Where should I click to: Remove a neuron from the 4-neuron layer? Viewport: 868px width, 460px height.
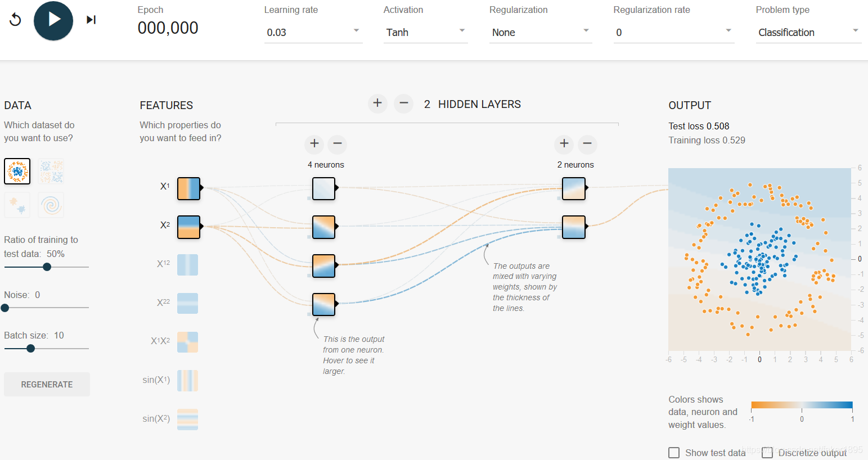click(x=338, y=144)
